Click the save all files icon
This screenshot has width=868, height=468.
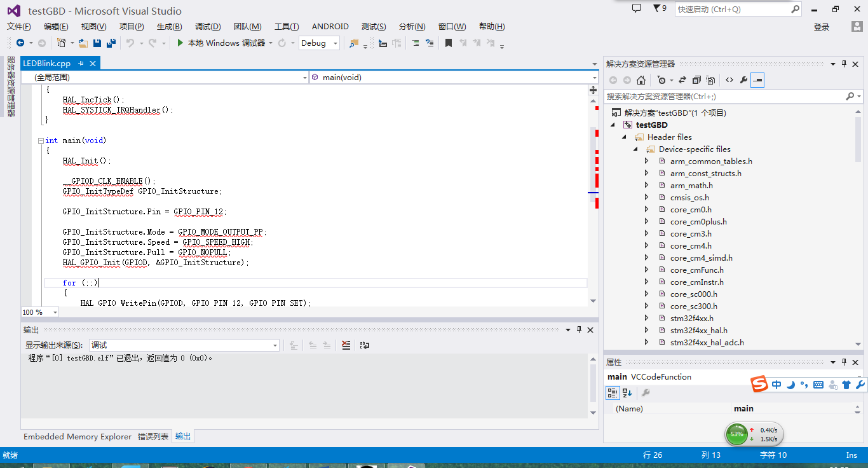(x=111, y=43)
